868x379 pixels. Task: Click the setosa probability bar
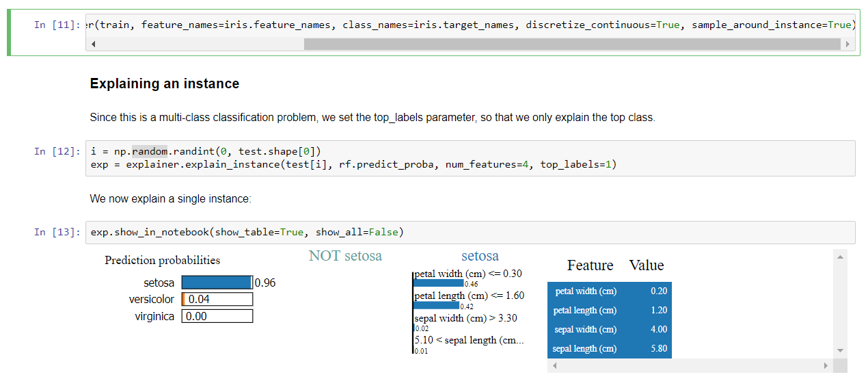[x=217, y=283]
